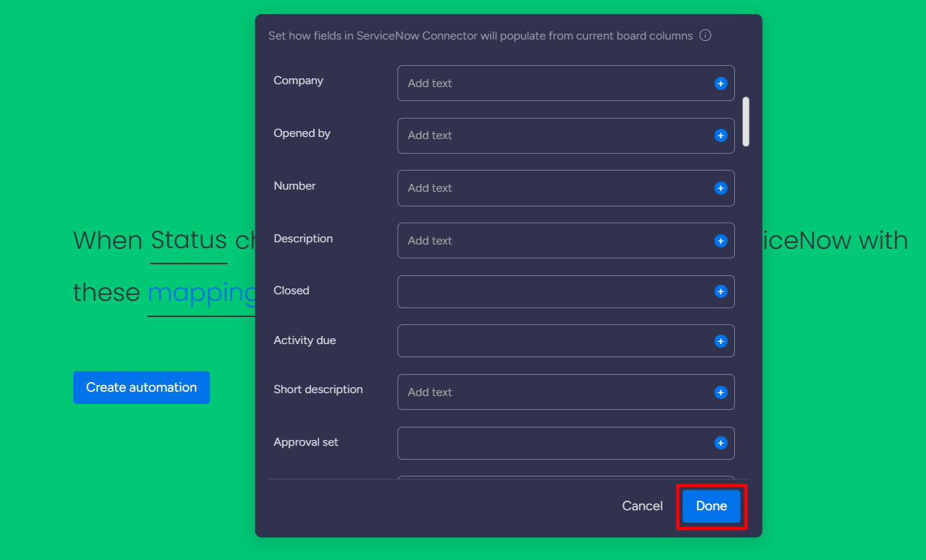Viewport: 926px width, 560px height.
Task: Click the plus icon in Activity due field
Action: point(720,341)
